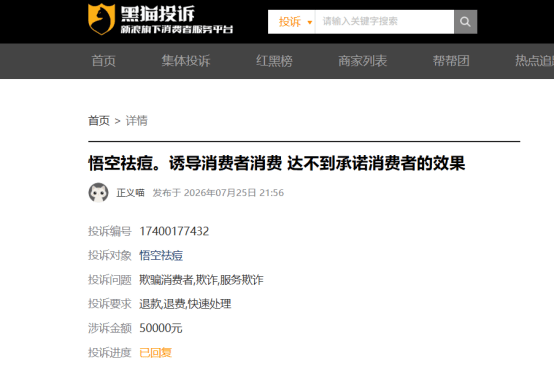Click the 黑猫投诉 shield logo icon

tap(101, 19)
